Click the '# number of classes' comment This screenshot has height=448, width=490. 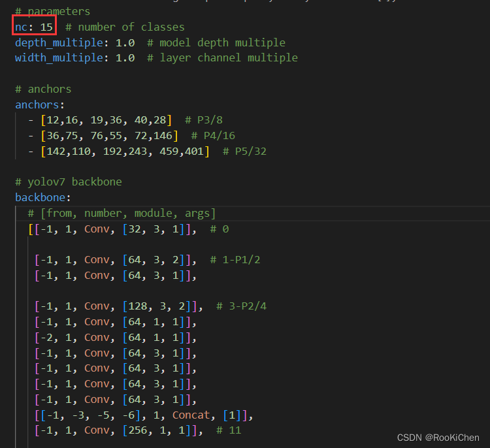pyautogui.click(x=125, y=27)
